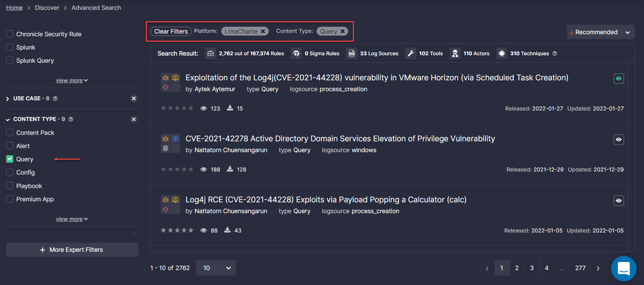The width and height of the screenshot is (644, 285).
Task: Go to page 3 of results
Action: pyautogui.click(x=532, y=268)
